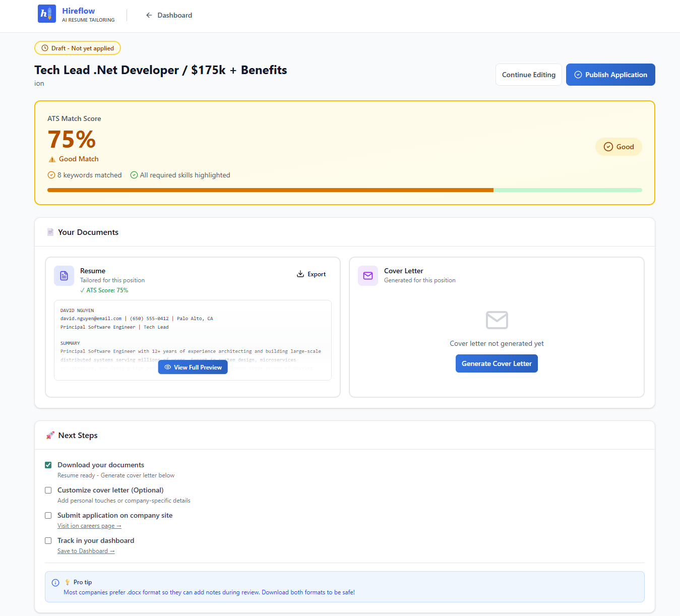Click the back arrow icon beside Dashboard

click(x=149, y=15)
